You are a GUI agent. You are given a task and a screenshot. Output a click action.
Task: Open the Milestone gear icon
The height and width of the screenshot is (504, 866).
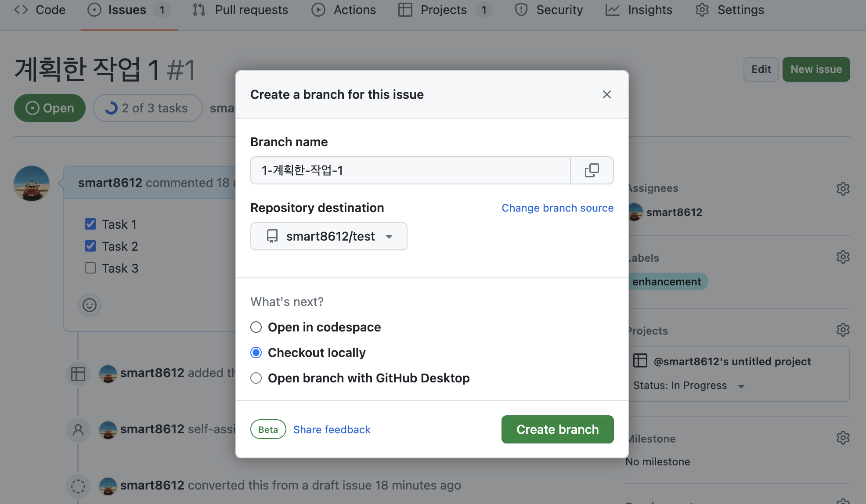tap(843, 438)
